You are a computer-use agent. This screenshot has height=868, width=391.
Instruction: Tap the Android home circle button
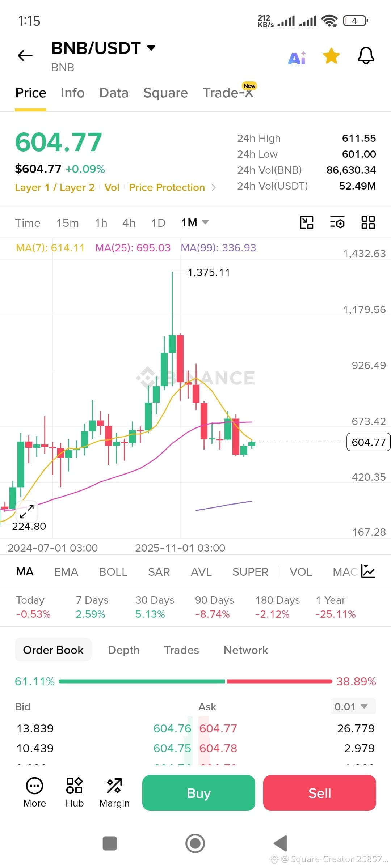195,843
